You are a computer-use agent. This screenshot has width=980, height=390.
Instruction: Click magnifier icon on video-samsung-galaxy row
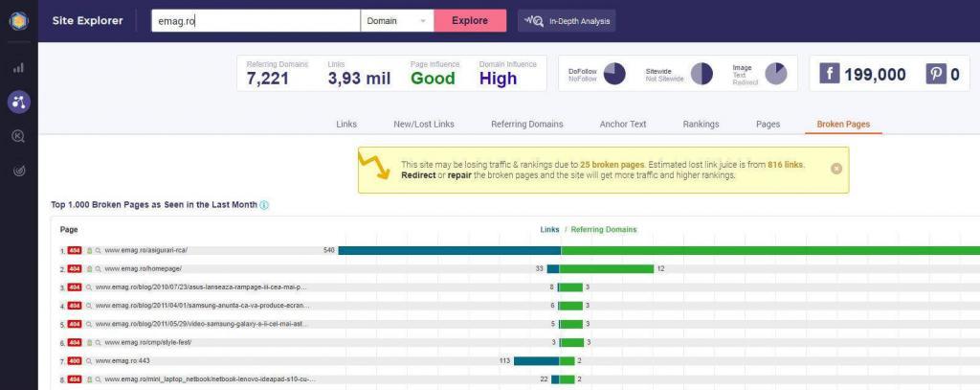(x=89, y=324)
